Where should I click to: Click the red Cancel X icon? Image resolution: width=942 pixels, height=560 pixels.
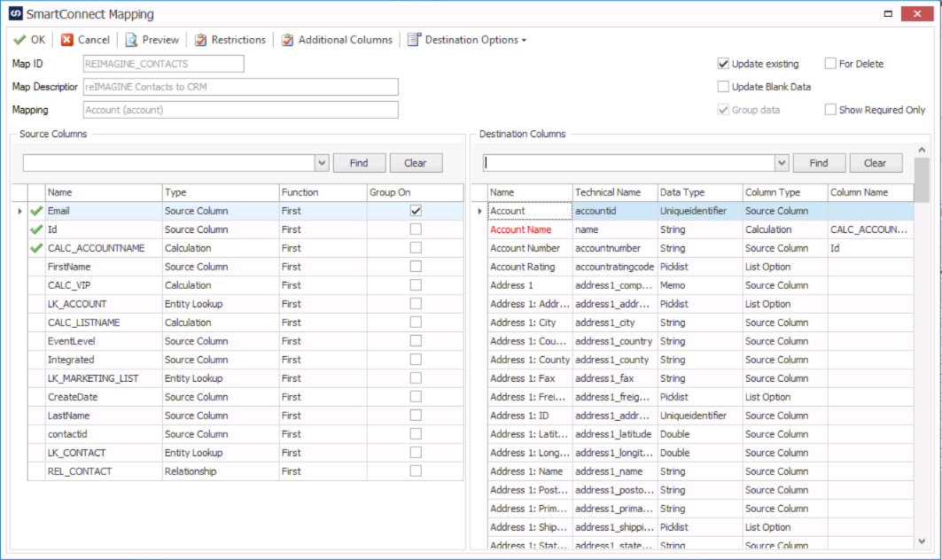[x=67, y=40]
